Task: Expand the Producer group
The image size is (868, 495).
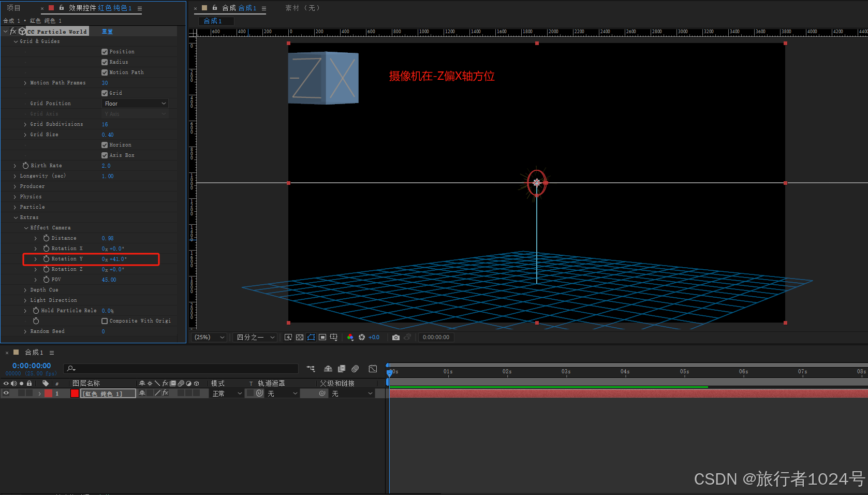Action: tap(15, 186)
